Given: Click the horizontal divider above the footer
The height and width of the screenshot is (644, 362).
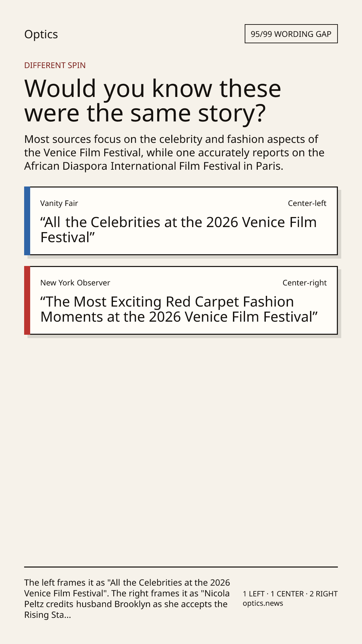Looking at the screenshot, I should [181, 567].
